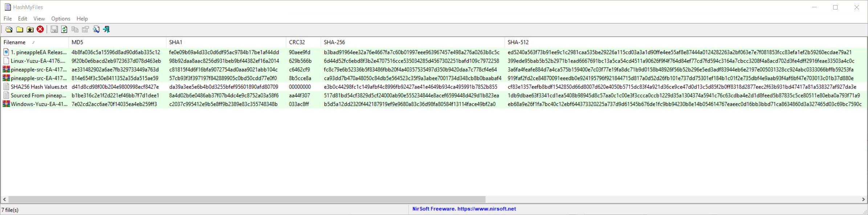Sort by the CRC32 column header

click(x=303, y=42)
